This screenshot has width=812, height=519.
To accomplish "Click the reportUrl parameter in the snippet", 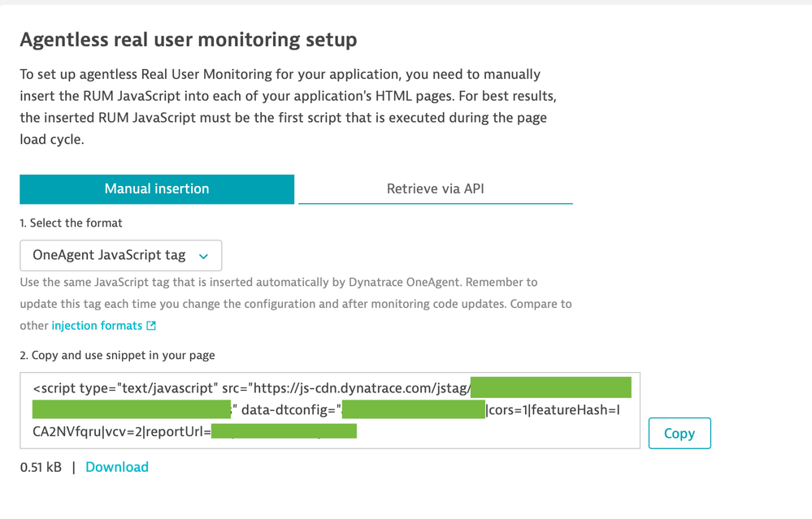I will [x=177, y=431].
